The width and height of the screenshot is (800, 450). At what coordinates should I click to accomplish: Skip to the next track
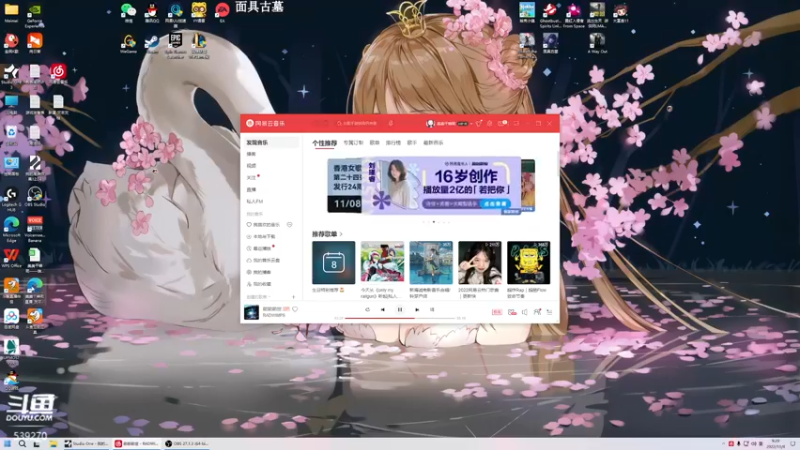417,309
